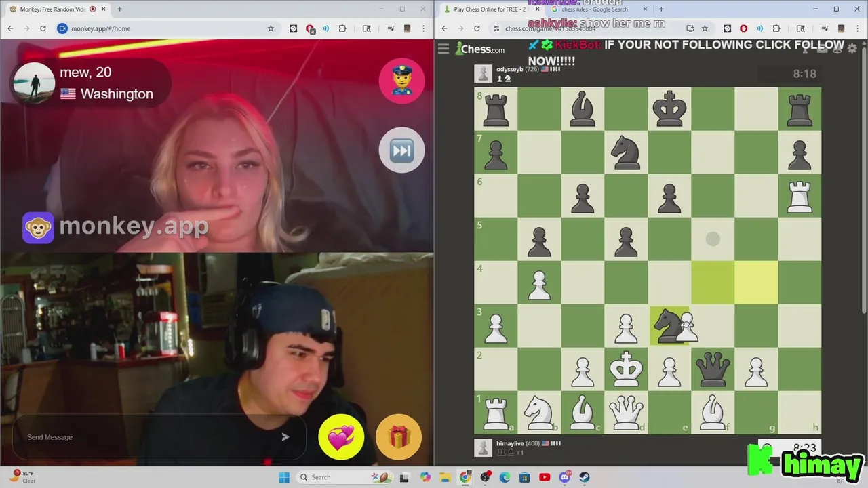Reload the chess.com page

click(x=477, y=28)
